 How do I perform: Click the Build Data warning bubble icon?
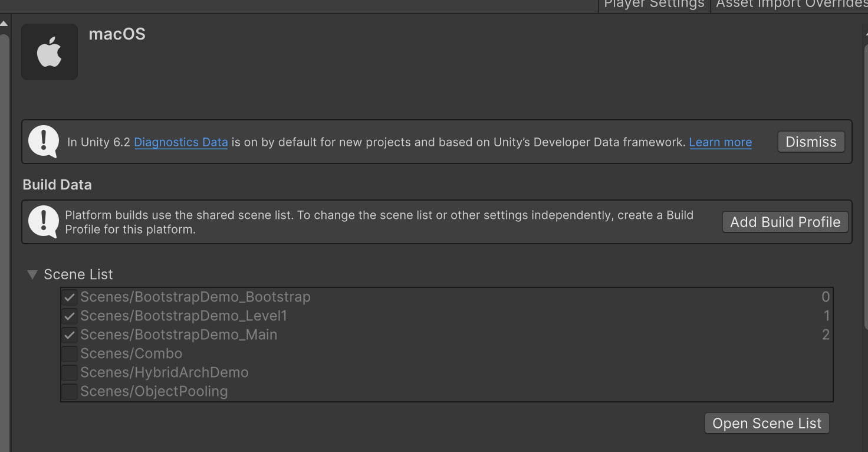tap(44, 222)
